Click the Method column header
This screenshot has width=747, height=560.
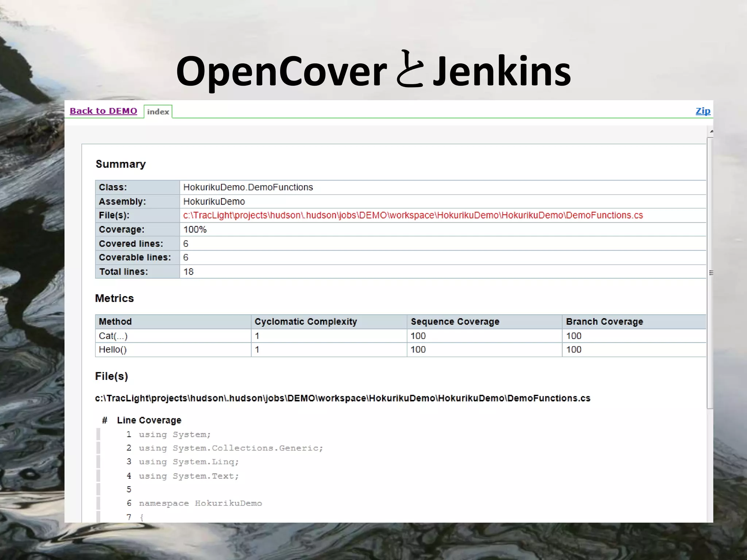tap(173, 322)
